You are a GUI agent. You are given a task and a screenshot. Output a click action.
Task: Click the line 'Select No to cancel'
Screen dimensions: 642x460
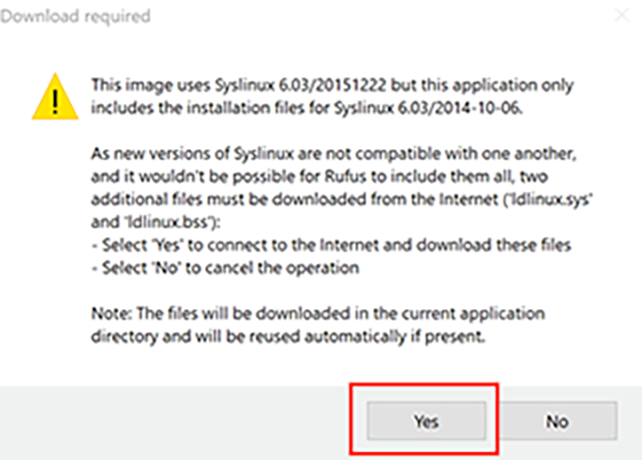226,268
